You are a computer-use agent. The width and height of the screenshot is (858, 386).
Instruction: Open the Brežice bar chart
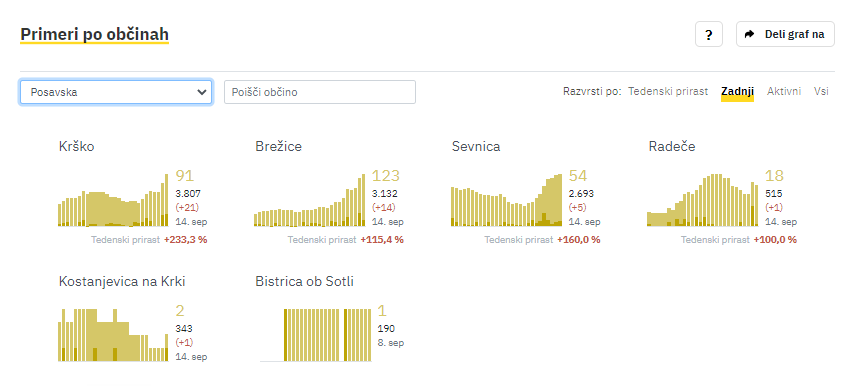click(x=310, y=200)
